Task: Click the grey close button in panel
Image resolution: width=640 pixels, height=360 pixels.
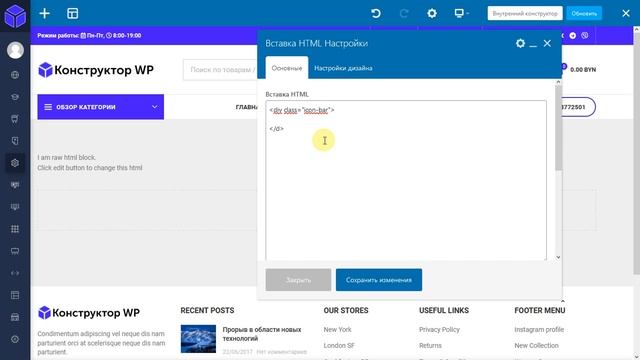Action: pyautogui.click(x=298, y=280)
